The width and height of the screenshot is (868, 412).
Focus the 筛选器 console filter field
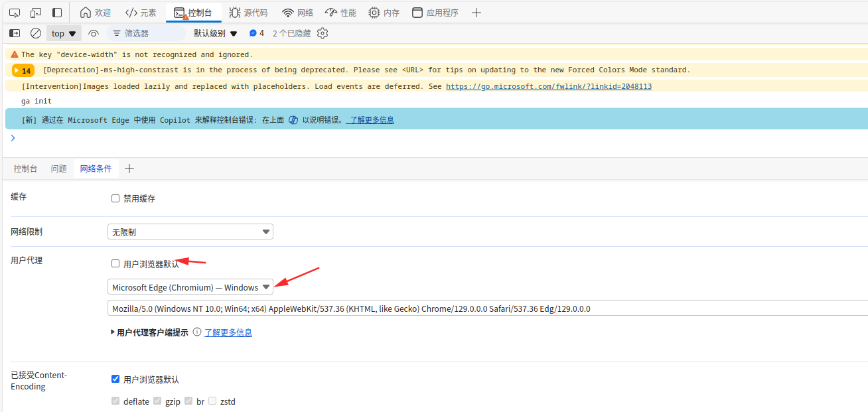click(x=146, y=33)
